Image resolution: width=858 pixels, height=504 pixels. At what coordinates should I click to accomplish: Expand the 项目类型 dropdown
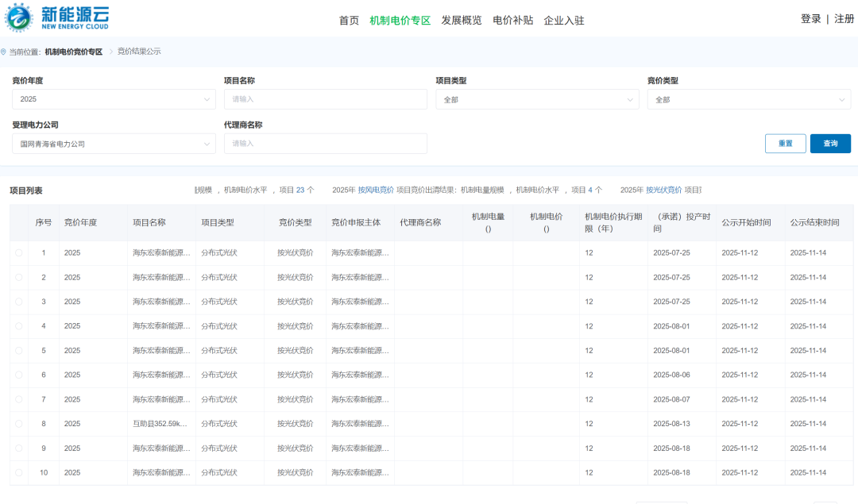pos(537,99)
